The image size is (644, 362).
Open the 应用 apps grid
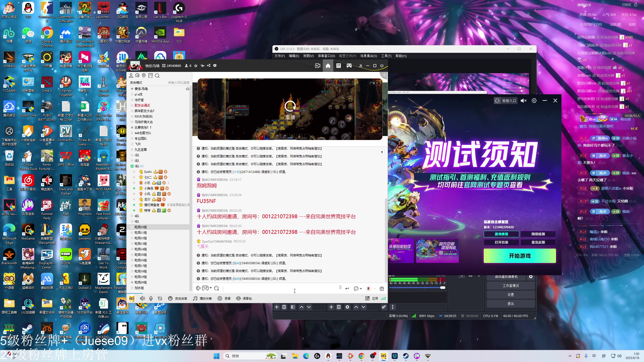[372, 298]
